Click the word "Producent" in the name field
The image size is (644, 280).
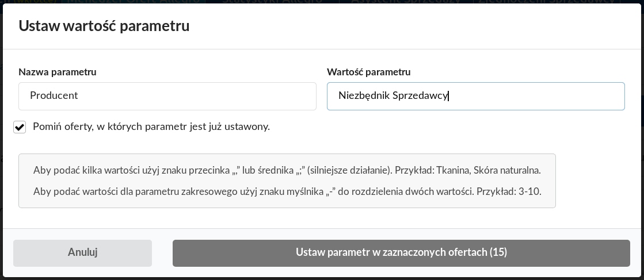(54, 96)
